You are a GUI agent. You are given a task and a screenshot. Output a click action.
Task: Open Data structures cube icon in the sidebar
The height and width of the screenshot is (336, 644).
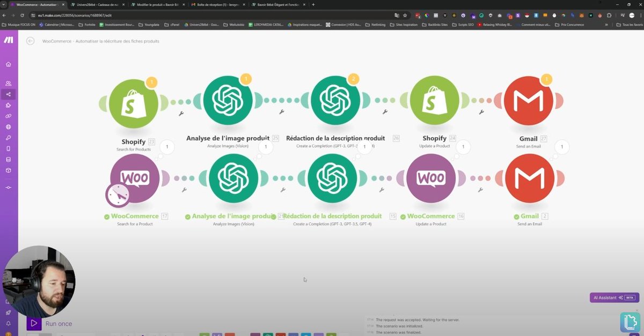coord(8,170)
